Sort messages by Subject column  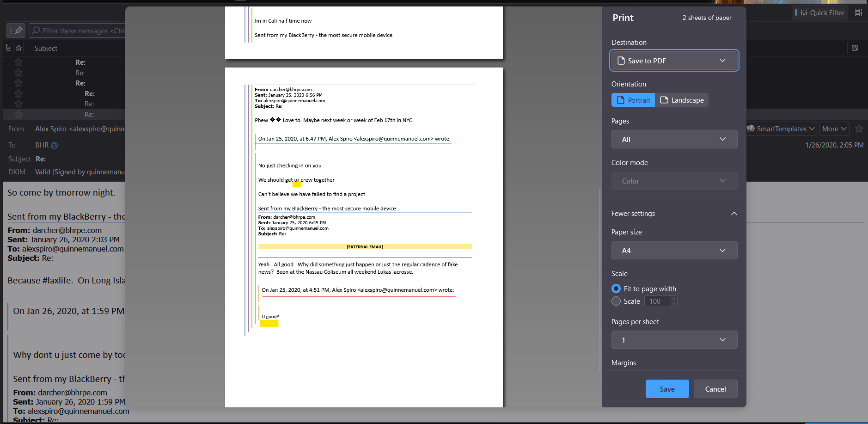pyautogui.click(x=46, y=48)
